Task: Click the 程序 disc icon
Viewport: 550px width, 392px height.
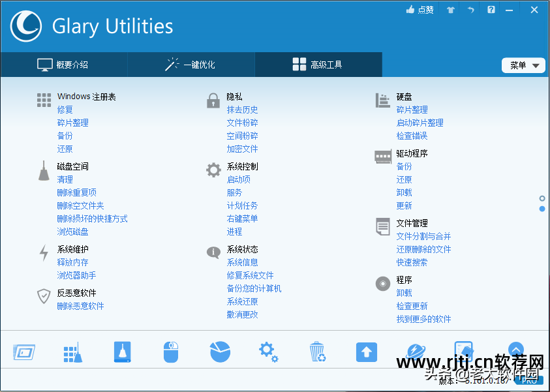Action: pos(383,283)
